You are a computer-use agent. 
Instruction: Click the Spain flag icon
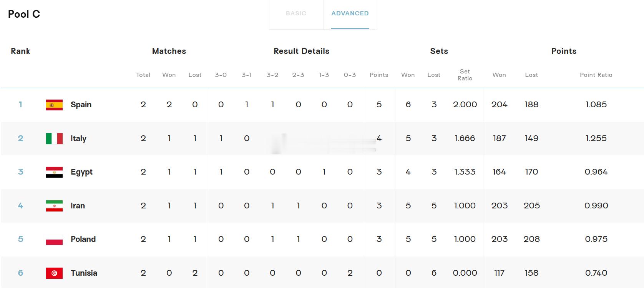click(54, 105)
